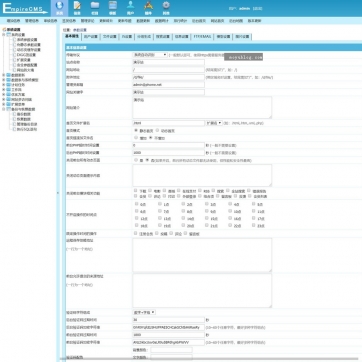Click the homepage file extension .html field
362x362 pixels.
[168, 123]
